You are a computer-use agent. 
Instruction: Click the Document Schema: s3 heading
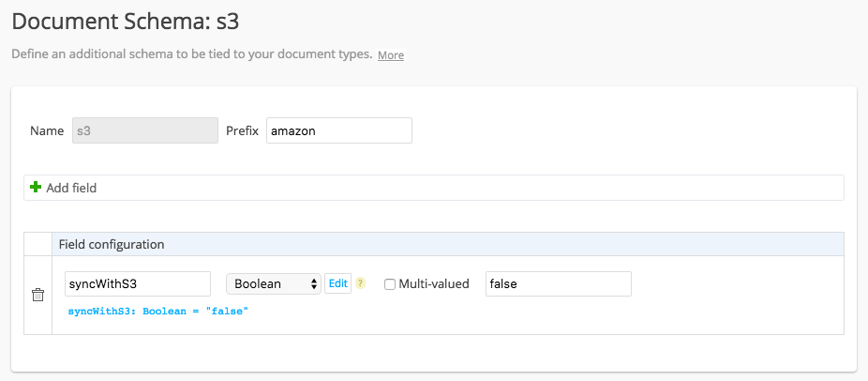tap(125, 23)
